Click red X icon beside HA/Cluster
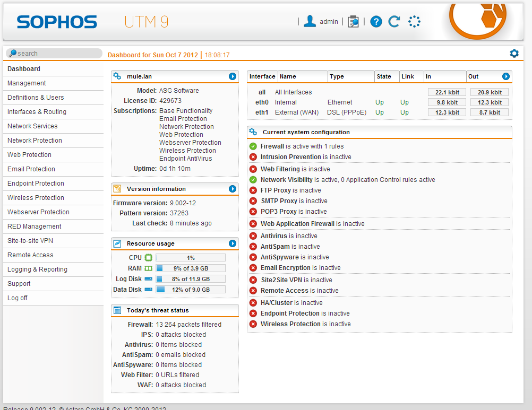Image resolution: width=532 pixels, height=410 pixels. tap(253, 302)
